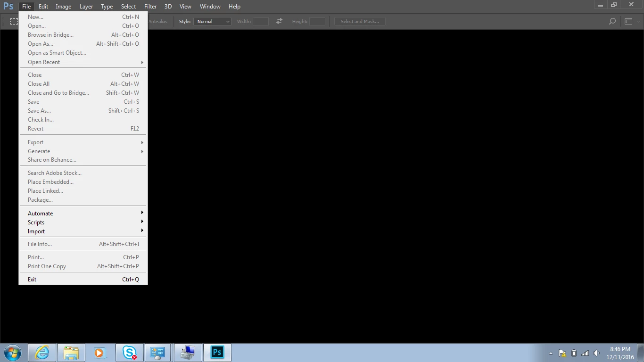Viewport: 644px width, 362px height.
Task: Expand the Automate submenu
Action: (83, 214)
